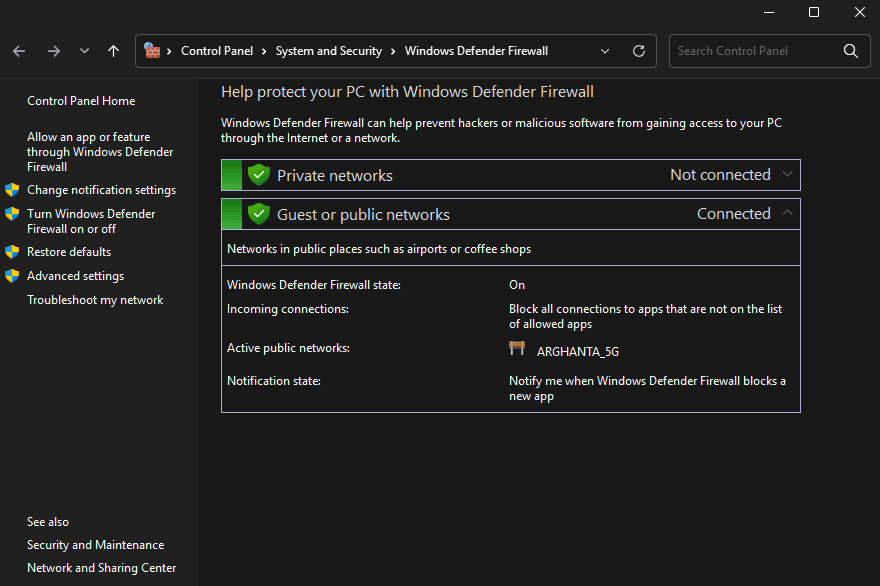Image resolution: width=880 pixels, height=586 pixels.
Task: Collapse the Guest or public networks section
Action: (x=787, y=214)
